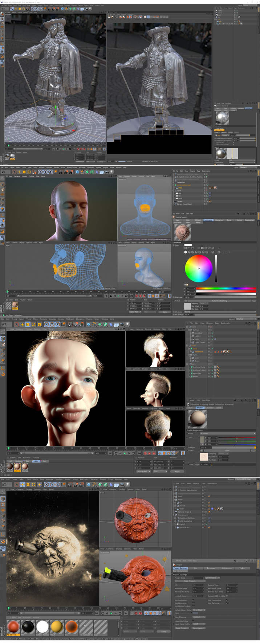
Task: Toggle the Linear Workflow checkbox
Action: coord(193,621)
